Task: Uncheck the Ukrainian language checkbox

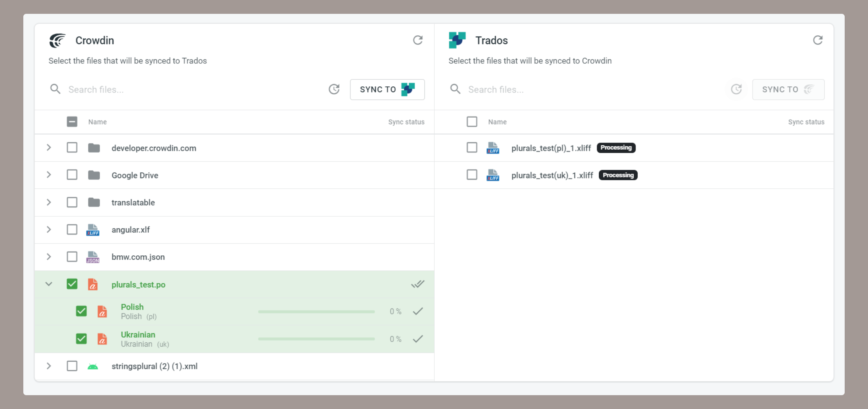Action: click(81, 339)
